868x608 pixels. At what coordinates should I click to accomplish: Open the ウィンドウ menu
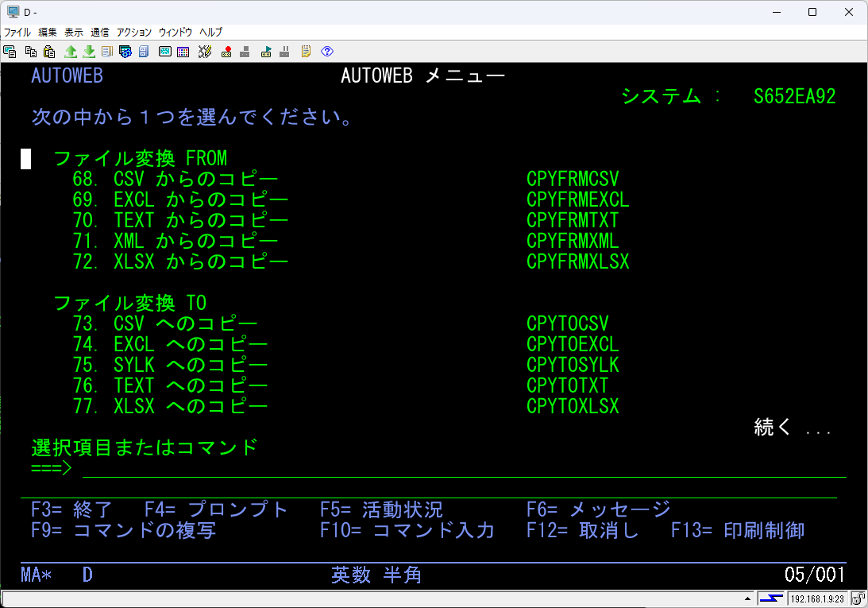point(176,33)
